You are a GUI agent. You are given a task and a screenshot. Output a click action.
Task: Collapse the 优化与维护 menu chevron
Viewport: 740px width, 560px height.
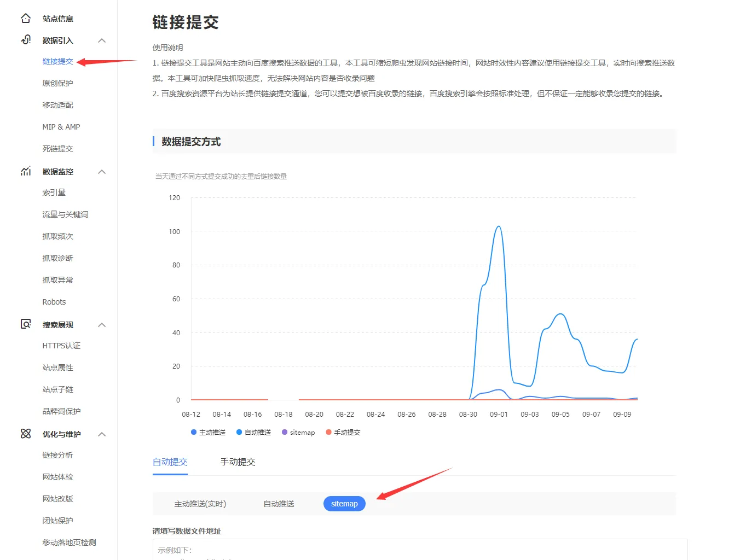tap(102, 434)
